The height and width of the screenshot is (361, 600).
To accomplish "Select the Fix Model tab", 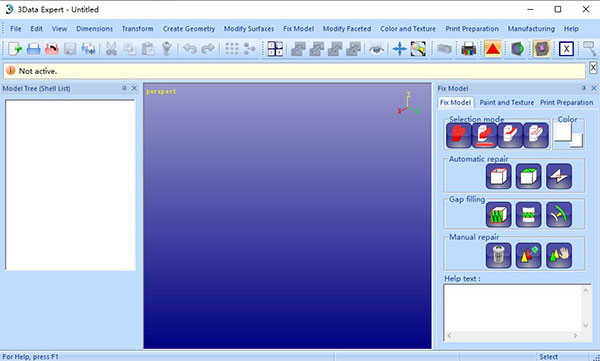I will [x=455, y=103].
